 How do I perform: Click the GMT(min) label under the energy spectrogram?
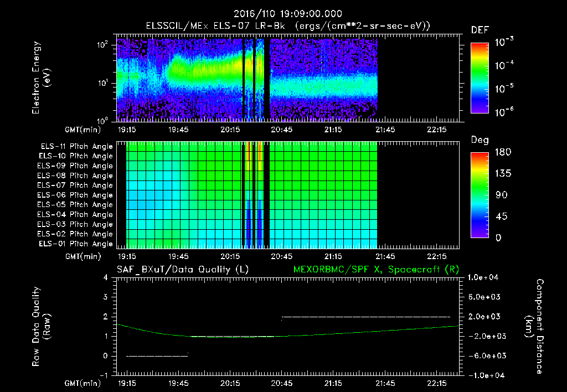pyautogui.click(x=83, y=130)
